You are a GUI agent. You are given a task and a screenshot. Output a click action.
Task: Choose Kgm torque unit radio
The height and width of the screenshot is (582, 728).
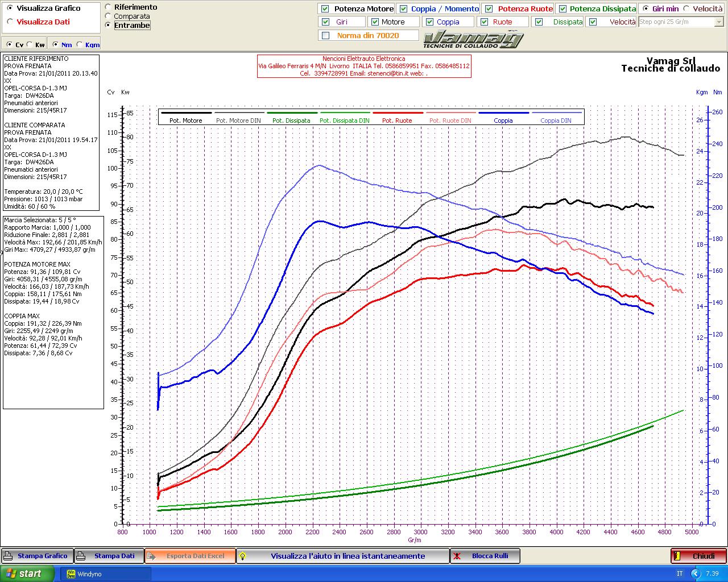79,45
